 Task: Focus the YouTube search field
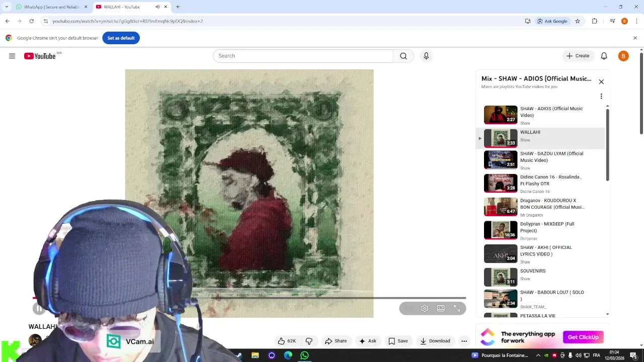point(303,56)
